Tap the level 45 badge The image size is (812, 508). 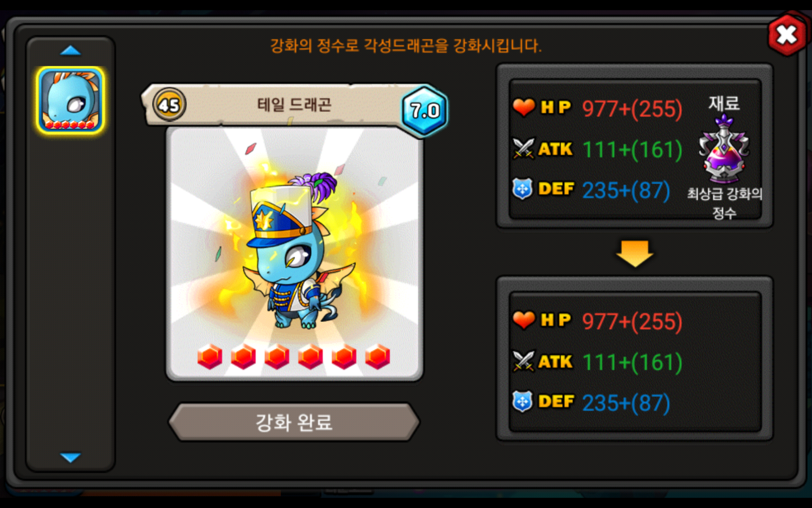tap(169, 105)
